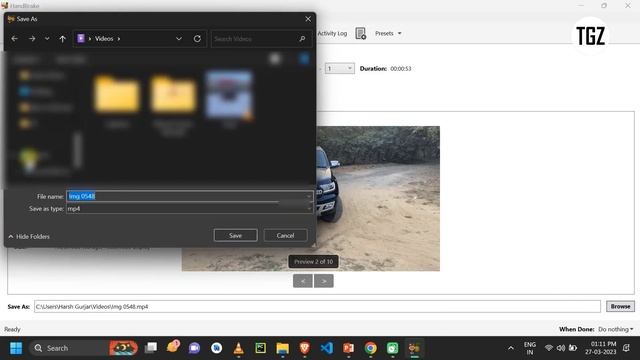
Task: Show hidden system tray icons
Action: [x=511, y=348]
